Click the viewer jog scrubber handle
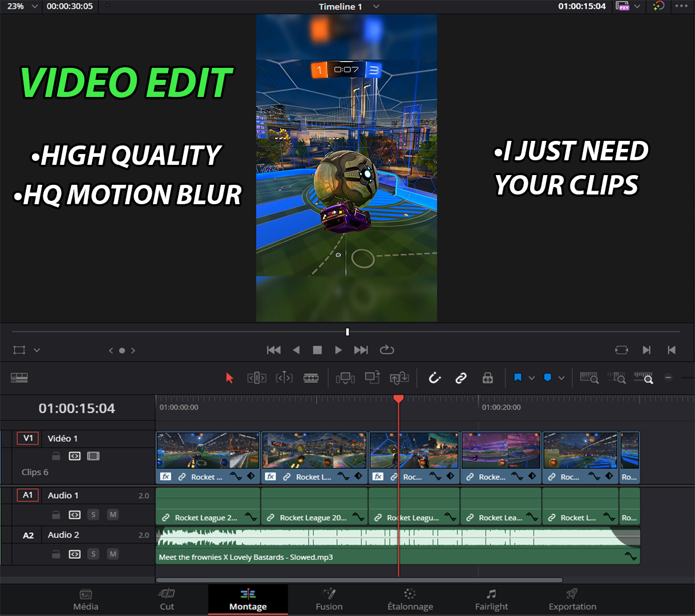 [347, 331]
